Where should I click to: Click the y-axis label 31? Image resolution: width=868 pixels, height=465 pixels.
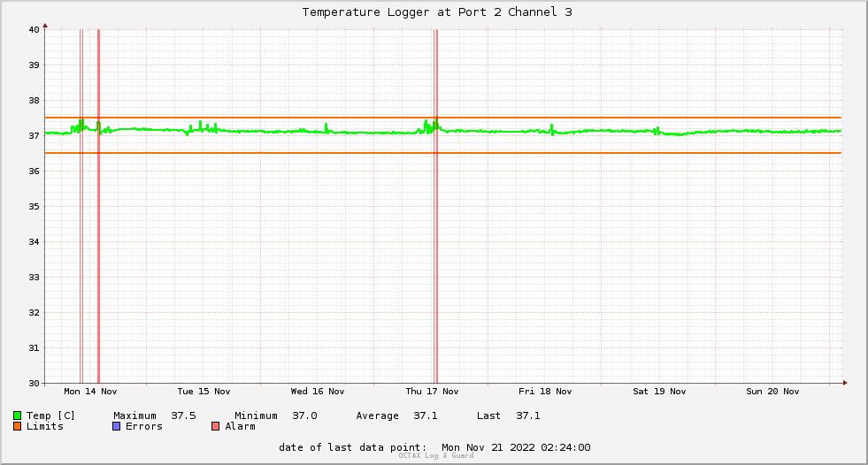pos(35,348)
